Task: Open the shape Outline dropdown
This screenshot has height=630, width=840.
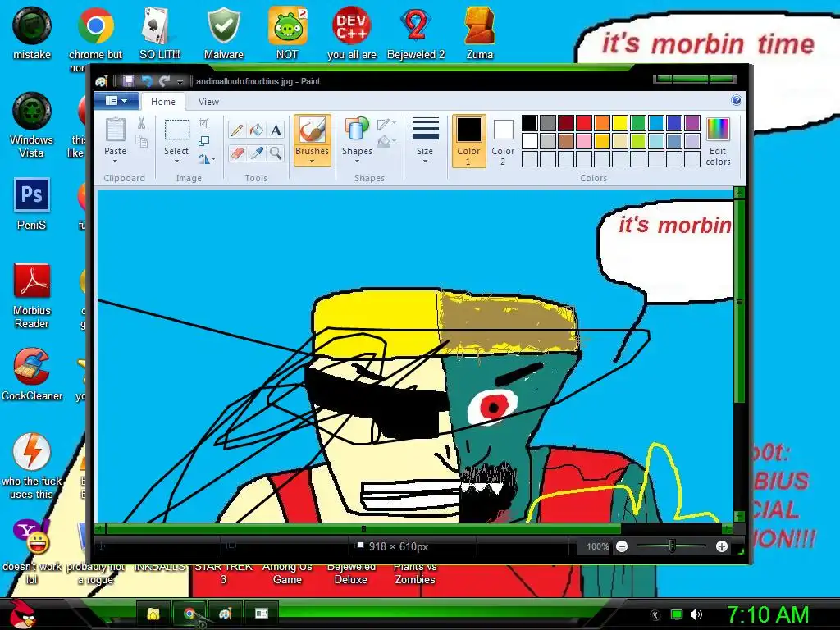Action: pyautogui.click(x=386, y=124)
